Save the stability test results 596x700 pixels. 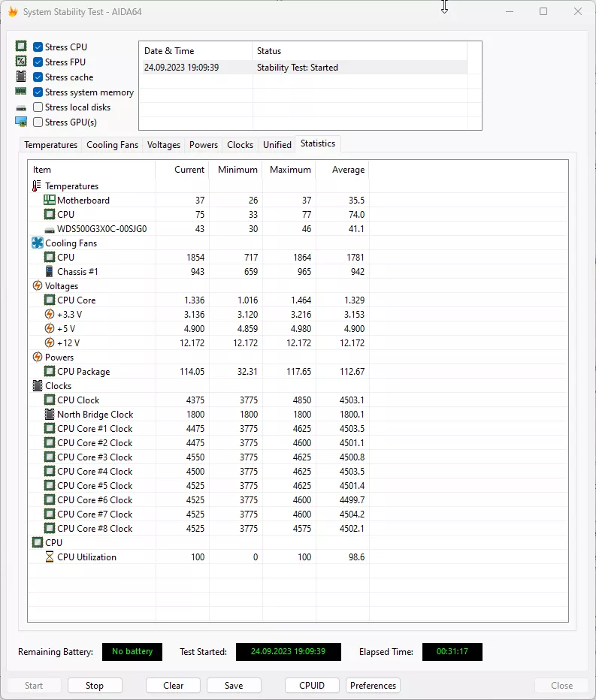[x=234, y=685]
